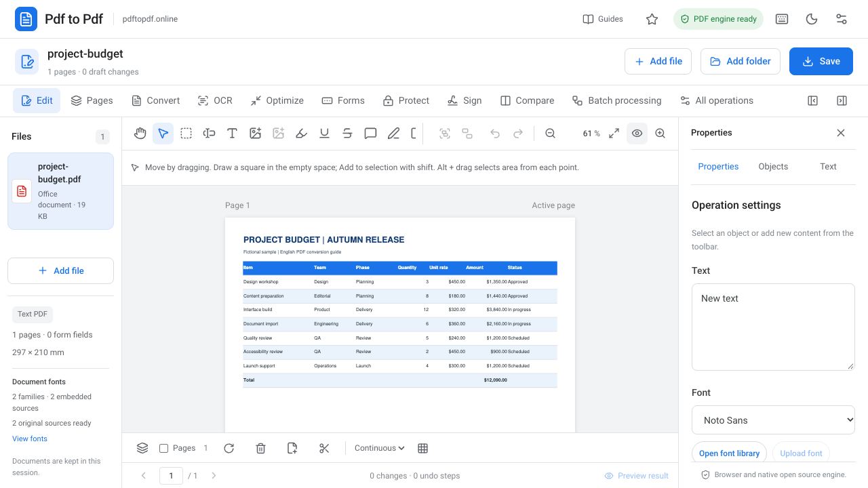Click the add image tool
Image resolution: width=868 pixels, height=488 pixels.
[x=256, y=134]
